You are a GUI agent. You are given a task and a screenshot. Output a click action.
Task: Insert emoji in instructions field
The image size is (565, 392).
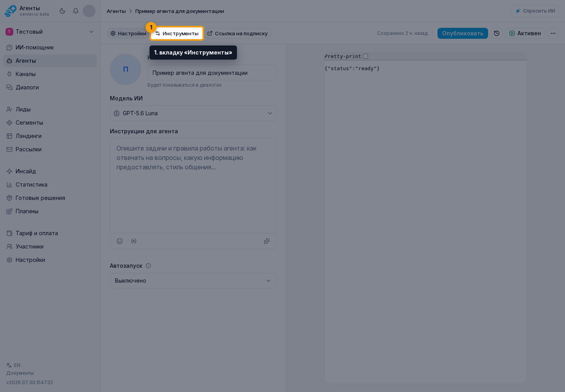[x=120, y=241]
